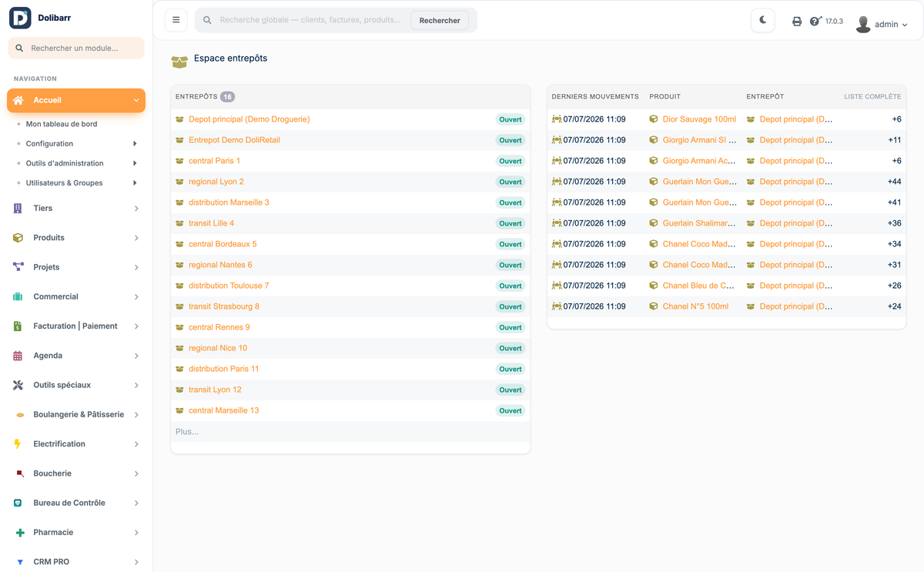Click the Boucherie meat icon
924x572 pixels.
20,473
